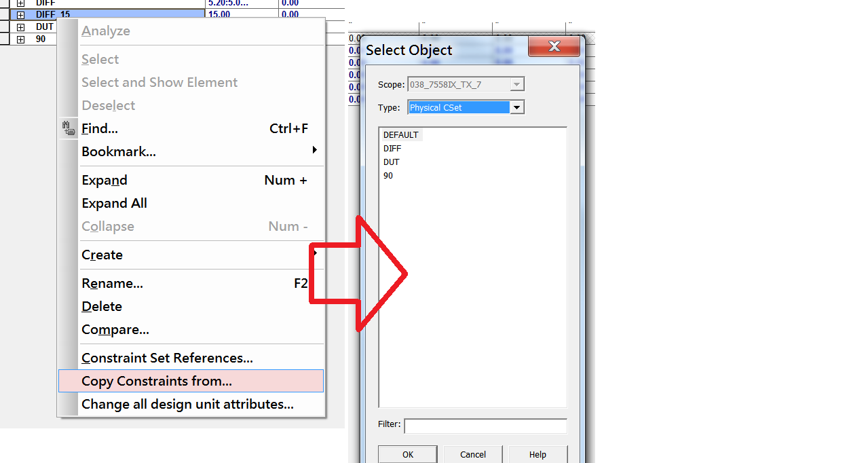Select DUT in the object list
The height and width of the screenshot is (463, 868).
(392, 162)
